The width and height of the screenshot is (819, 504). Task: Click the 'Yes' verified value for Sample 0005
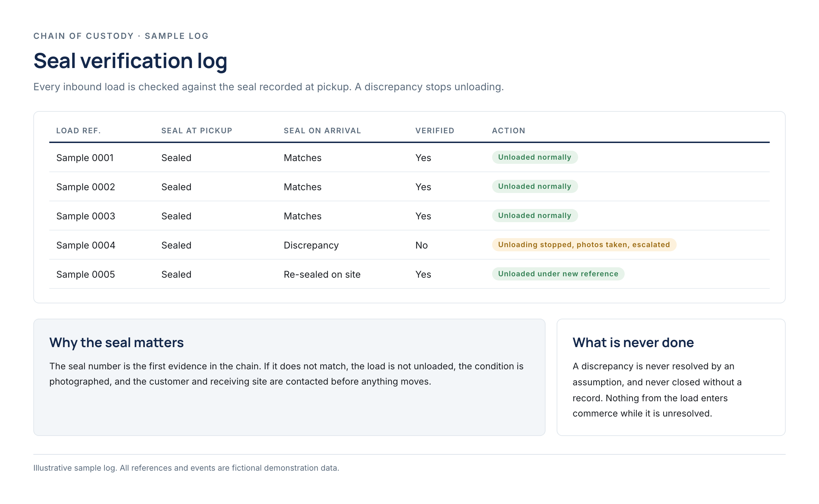coord(423,274)
